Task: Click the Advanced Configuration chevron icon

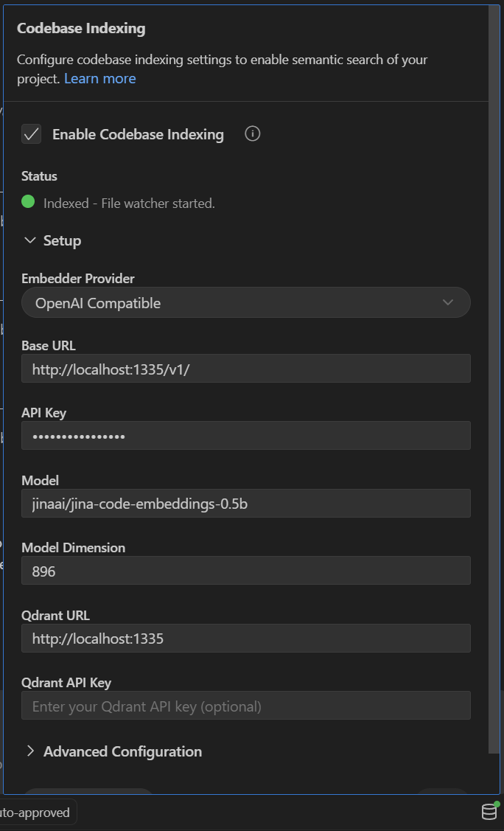Action: (30, 751)
